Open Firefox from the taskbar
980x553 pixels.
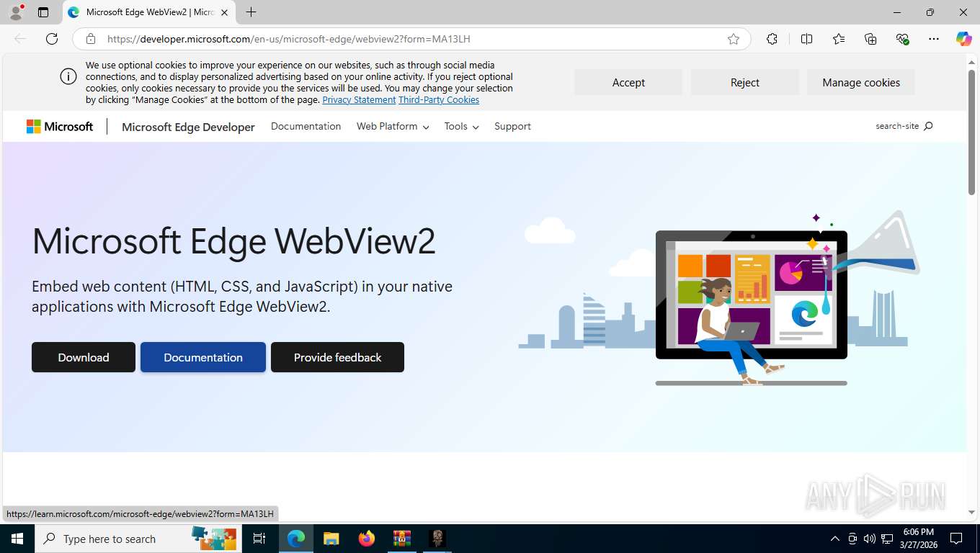[x=367, y=539]
